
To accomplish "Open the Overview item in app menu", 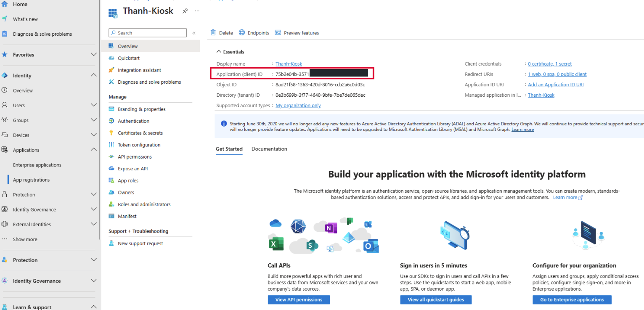I will click(x=151, y=46).
